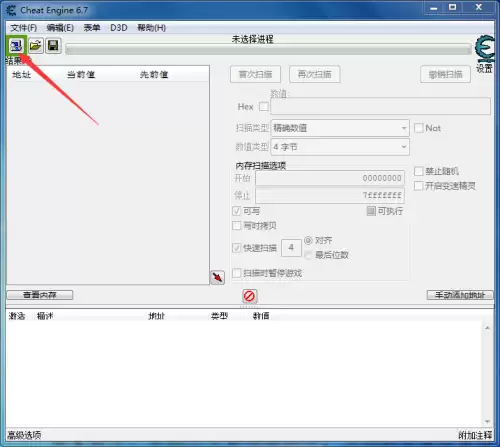
Task: Click the open folder toolbar icon
Action: pos(35,45)
